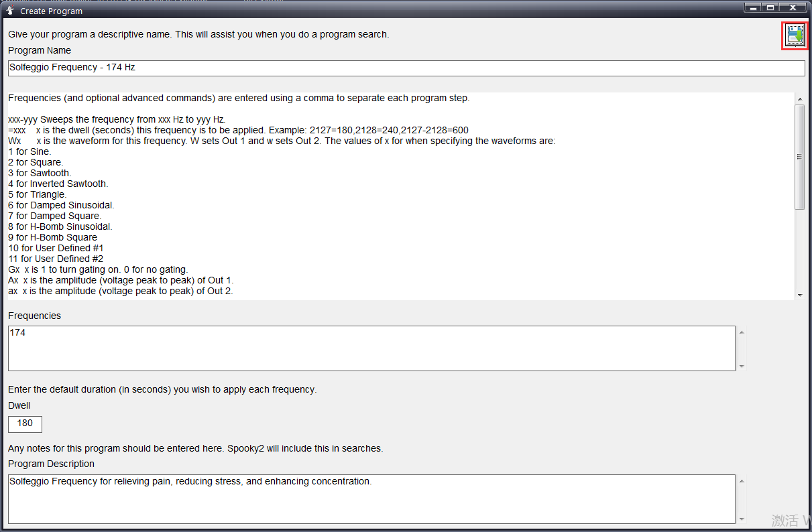The height and width of the screenshot is (532, 812).
Task: Click the Program Description scroll down arrow
Action: pyautogui.click(x=741, y=519)
